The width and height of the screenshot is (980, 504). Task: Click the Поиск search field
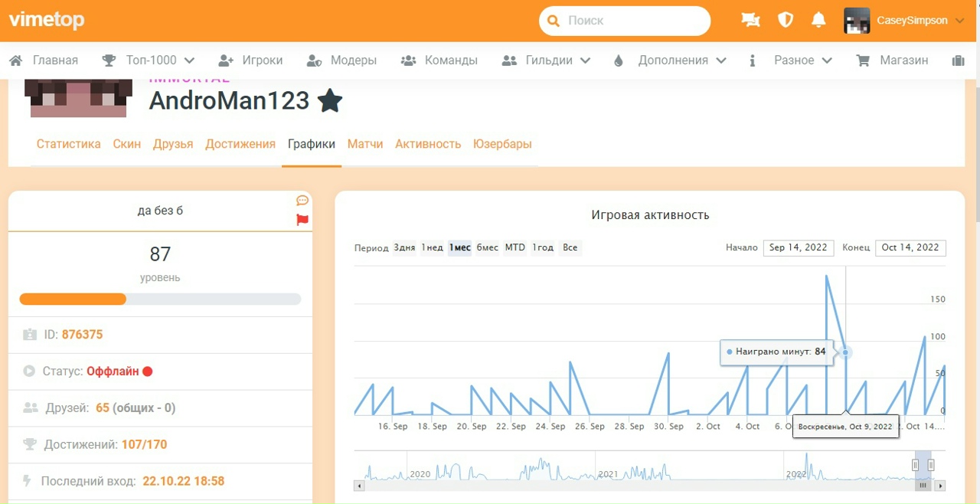click(632, 21)
